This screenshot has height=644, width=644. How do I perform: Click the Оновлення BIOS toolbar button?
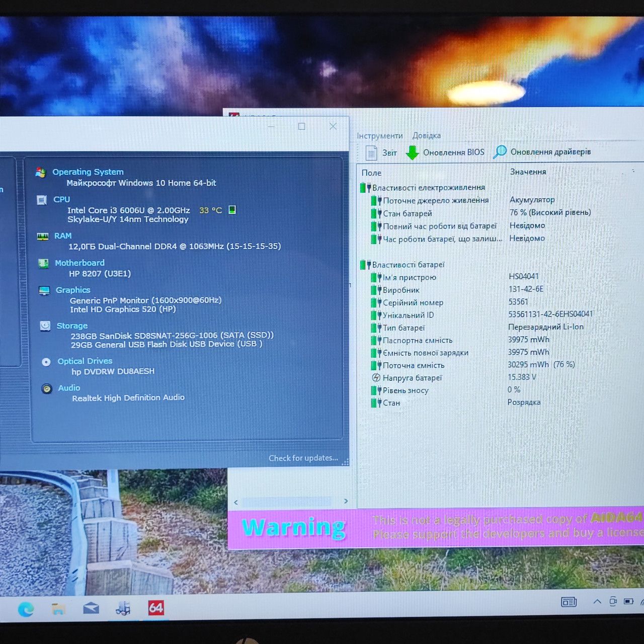tap(445, 152)
